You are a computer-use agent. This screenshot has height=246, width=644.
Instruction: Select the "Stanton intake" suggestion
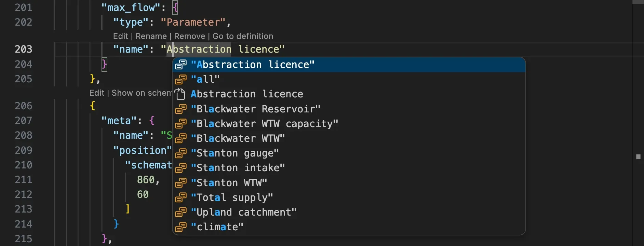[349, 168]
